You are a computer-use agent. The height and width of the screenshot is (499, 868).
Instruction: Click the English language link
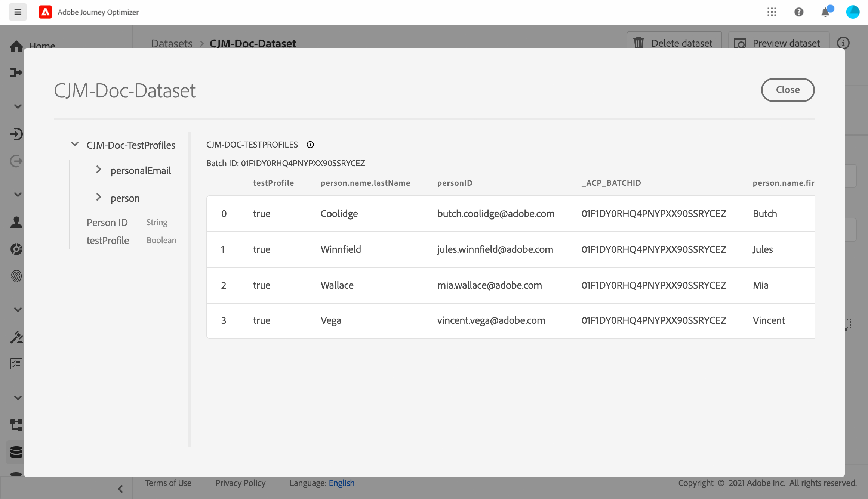341,483
